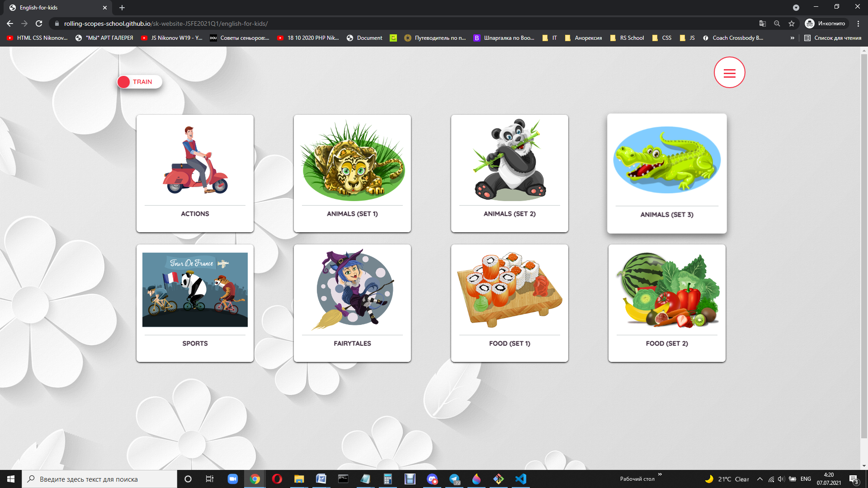Screen dimensions: 868x488
Task: Launch Visual Studio Code from the taskbar
Action: coord(520,479)
